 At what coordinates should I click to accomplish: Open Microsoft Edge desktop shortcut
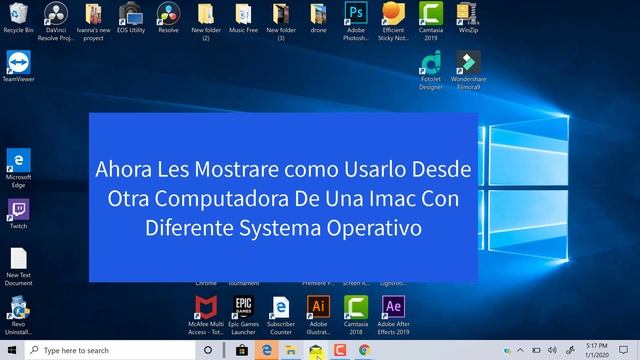(x=18, y=168)
